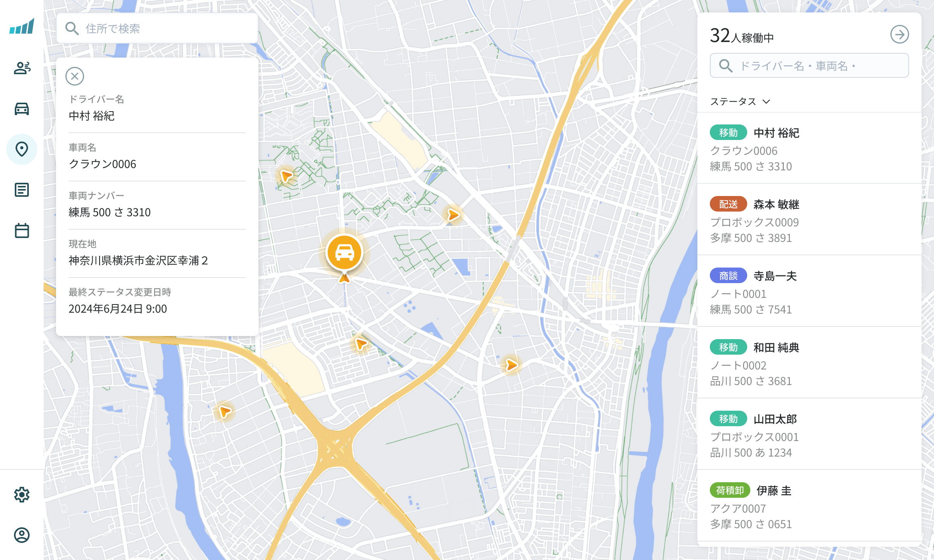Open settings gear in sidebar
Viewport: 934px width, 560px height.
coord(22,495)
